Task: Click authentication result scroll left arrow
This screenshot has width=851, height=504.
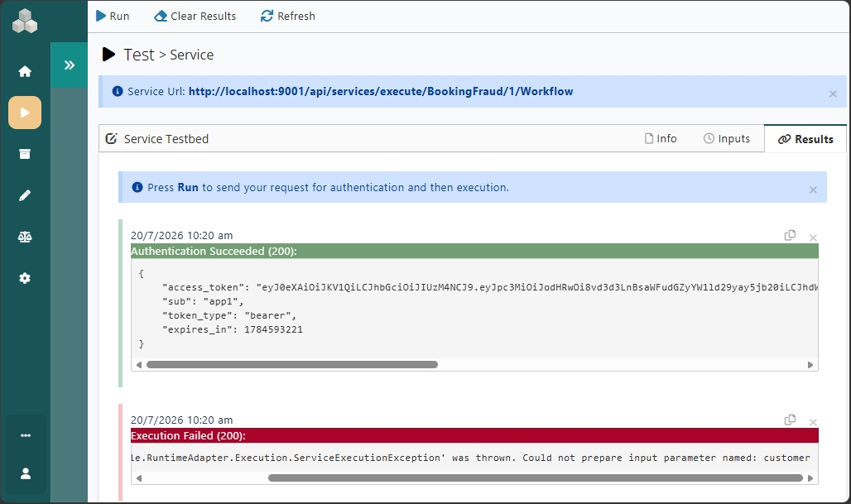Action: pyautogui.click(x=139, y=365)
